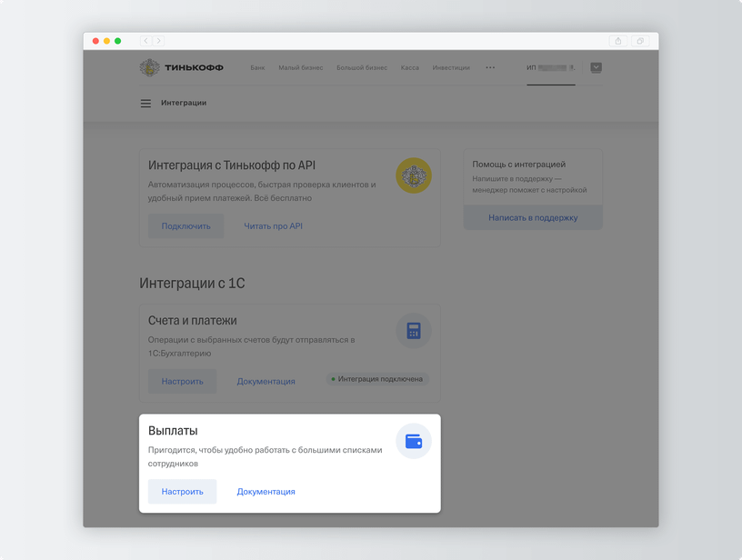Click the green maximize window button
Viewport: 742px width, 560px height.
(x=118, y=41)
